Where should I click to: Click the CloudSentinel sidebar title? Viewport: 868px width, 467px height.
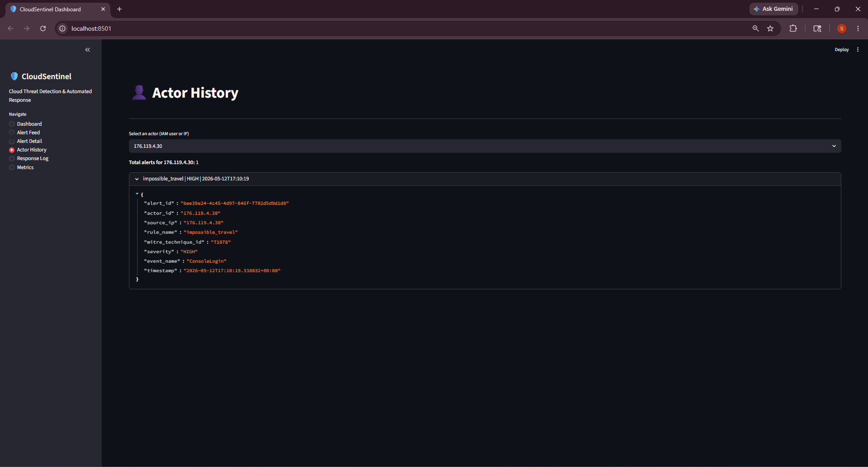47,76
